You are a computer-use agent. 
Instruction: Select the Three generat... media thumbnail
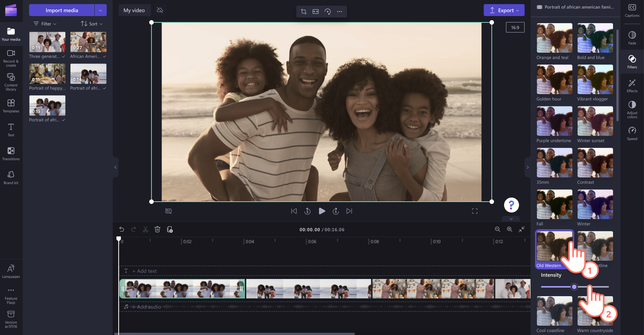click(x=47, y=42)
